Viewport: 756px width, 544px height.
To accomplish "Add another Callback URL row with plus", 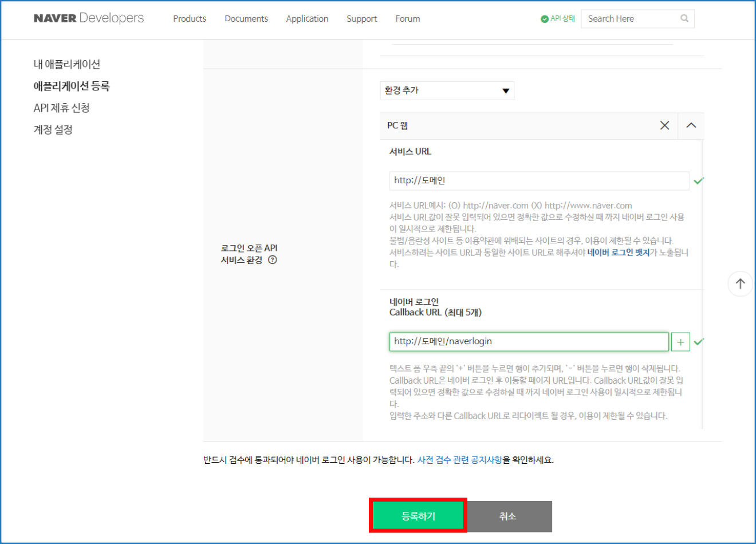I will click(x=680, y=342).
